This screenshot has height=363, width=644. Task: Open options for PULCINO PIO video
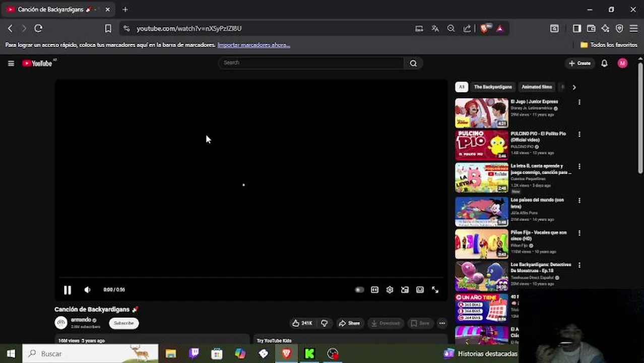tap(579, 134)
